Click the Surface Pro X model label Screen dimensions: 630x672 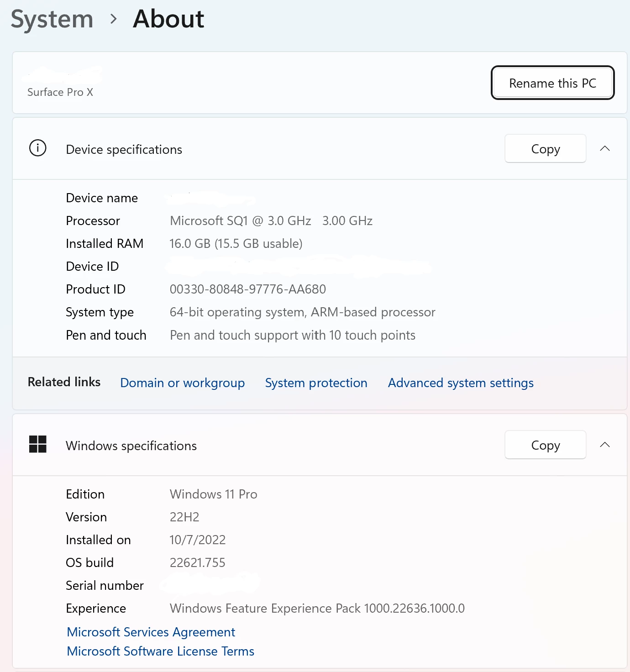(x=60, y=92)
